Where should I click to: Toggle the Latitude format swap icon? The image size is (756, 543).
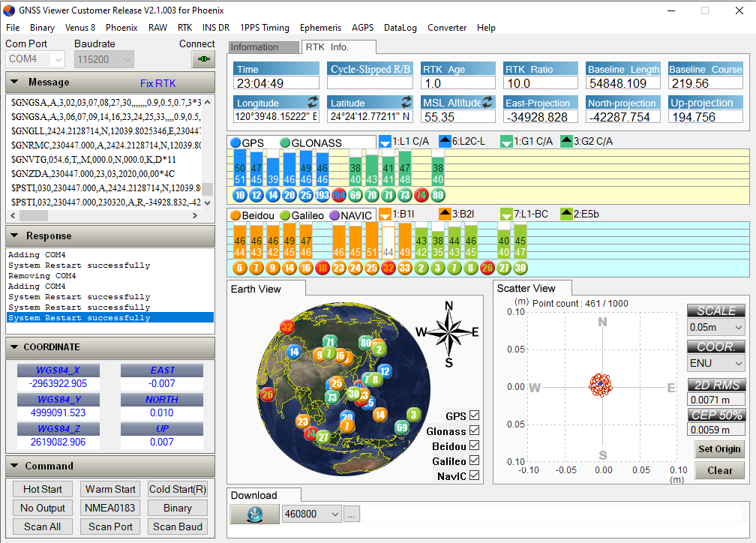(x=406, y=102)
